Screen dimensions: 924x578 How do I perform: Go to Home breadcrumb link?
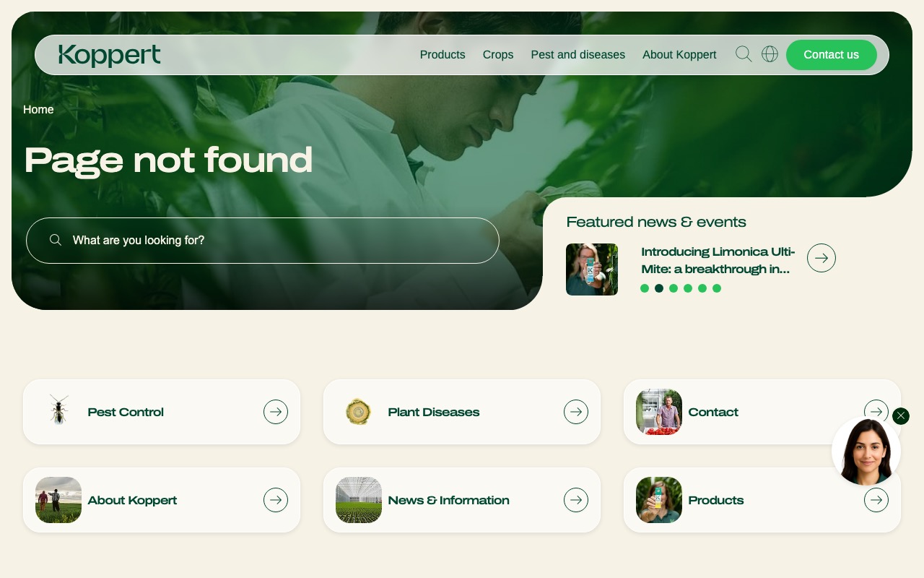[38, 110]
